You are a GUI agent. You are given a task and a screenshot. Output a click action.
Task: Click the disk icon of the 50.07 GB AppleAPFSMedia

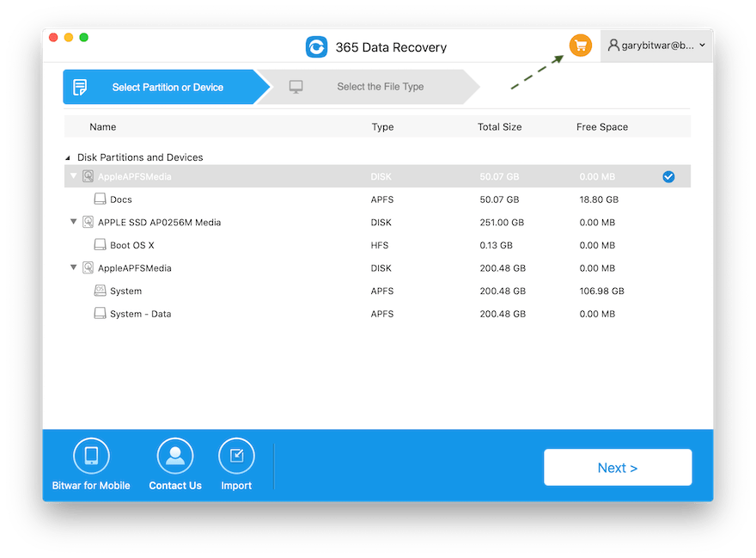pos(88,176)
